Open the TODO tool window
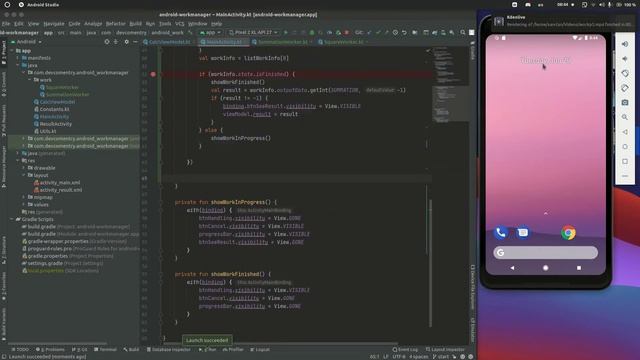Screen dimensions: 640x360 (x=20, y=349)
